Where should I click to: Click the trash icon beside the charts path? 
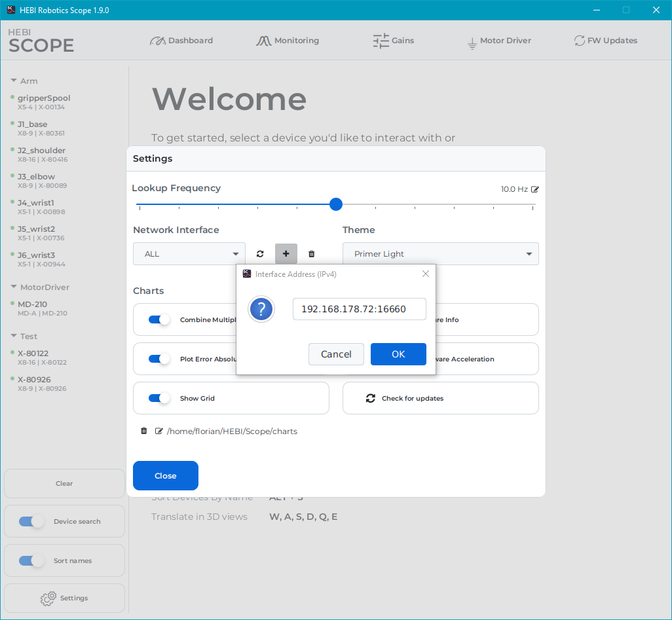pyautogui.click(x=144, y=431)
